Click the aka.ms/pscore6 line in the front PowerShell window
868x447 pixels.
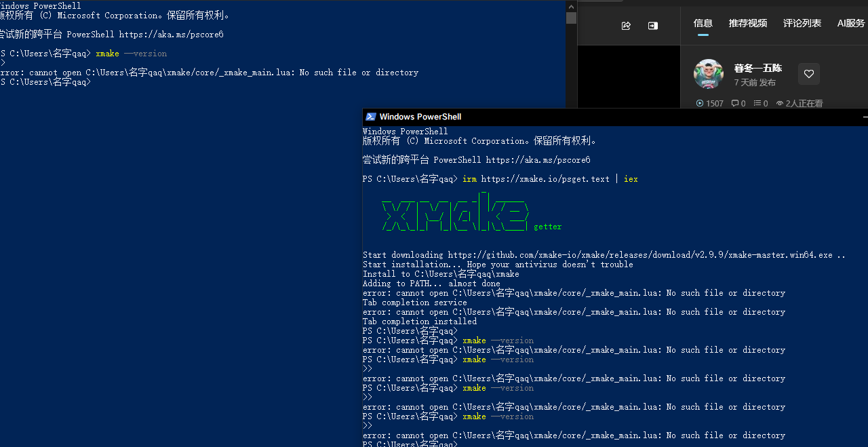pos(477,160)
